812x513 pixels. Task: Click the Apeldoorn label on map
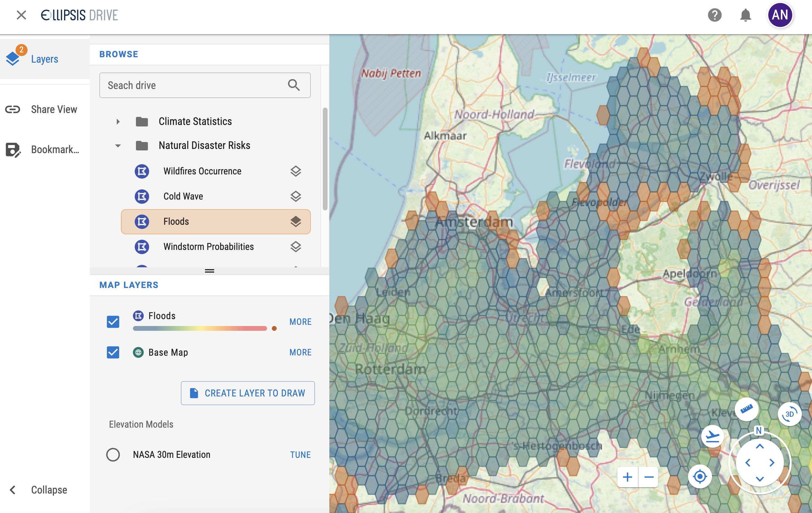[x=690, y=273]
